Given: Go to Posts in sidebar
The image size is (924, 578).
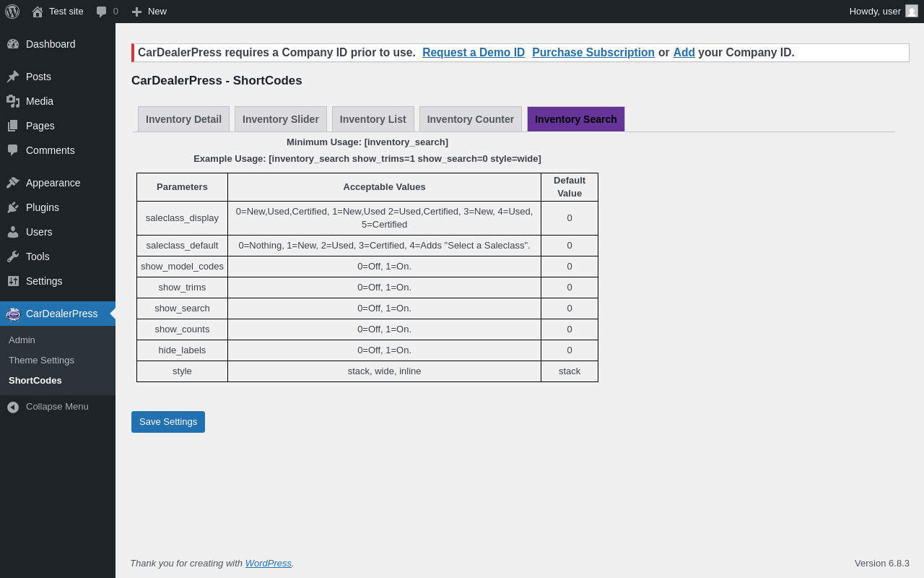Looking at the screenshot, I should coord(58,77).
